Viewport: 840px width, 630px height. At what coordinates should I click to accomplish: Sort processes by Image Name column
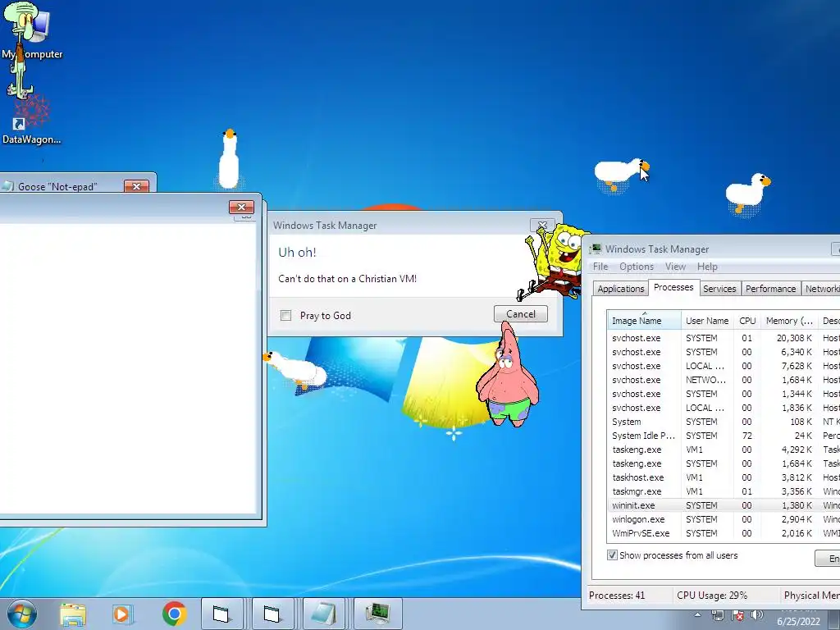644,321
